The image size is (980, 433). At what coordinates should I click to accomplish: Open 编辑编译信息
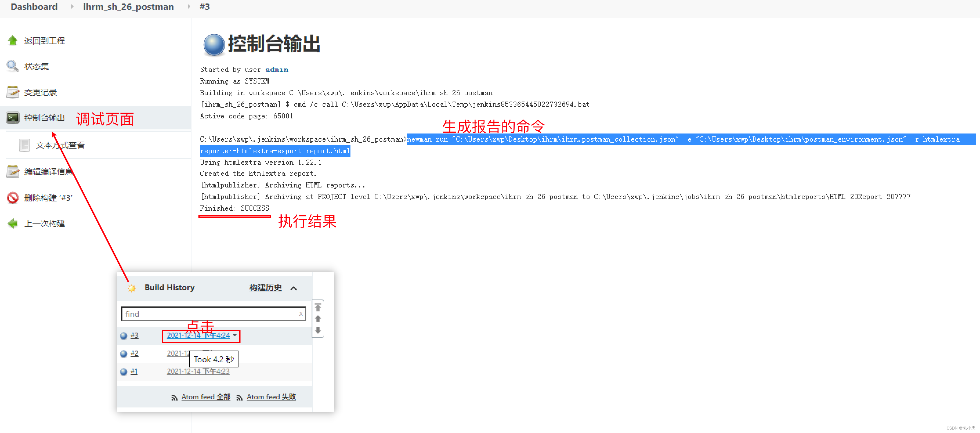48,172
